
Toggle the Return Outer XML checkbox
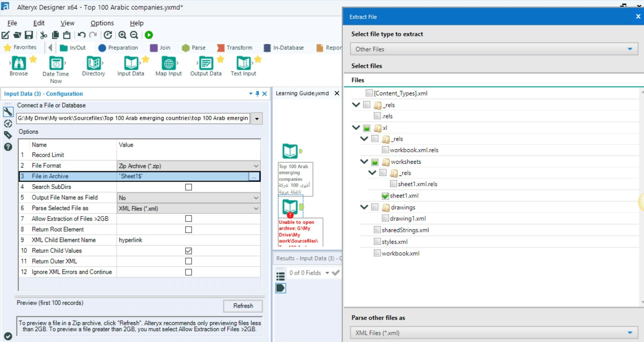point(189,261)
